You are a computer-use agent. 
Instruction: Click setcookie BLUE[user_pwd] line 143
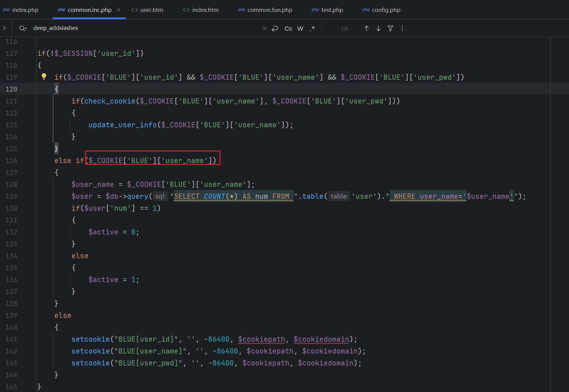[216, 363]
